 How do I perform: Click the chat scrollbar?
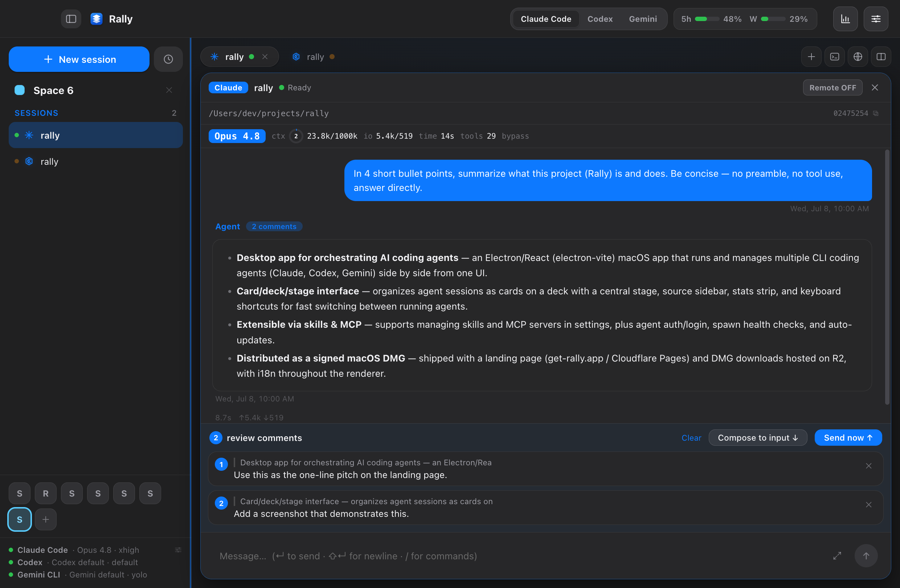coord(887,277)
